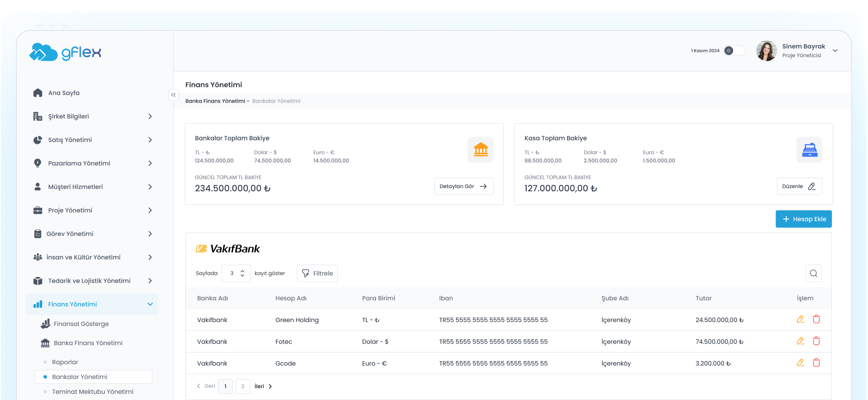This screenshot has height=400, width=868.
Task: Click the search magnifier icon above table
Action: point(813,273)
